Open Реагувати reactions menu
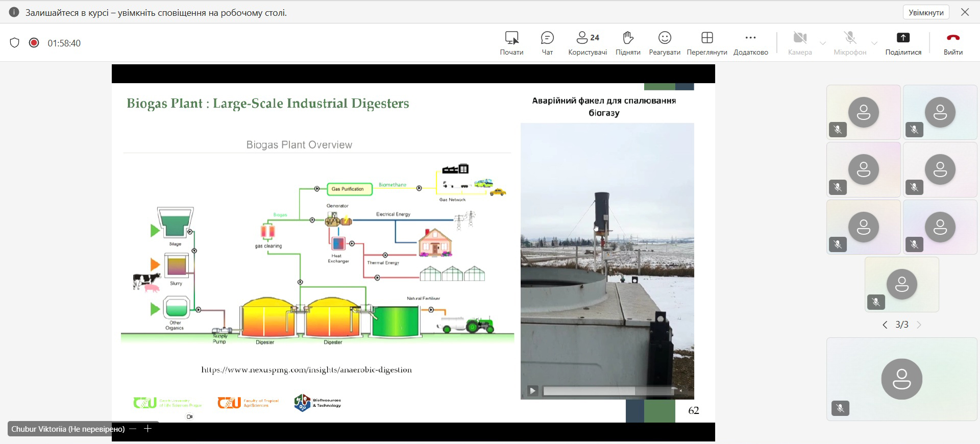This screenshot has width=980, height=444. tap(665, 43)
